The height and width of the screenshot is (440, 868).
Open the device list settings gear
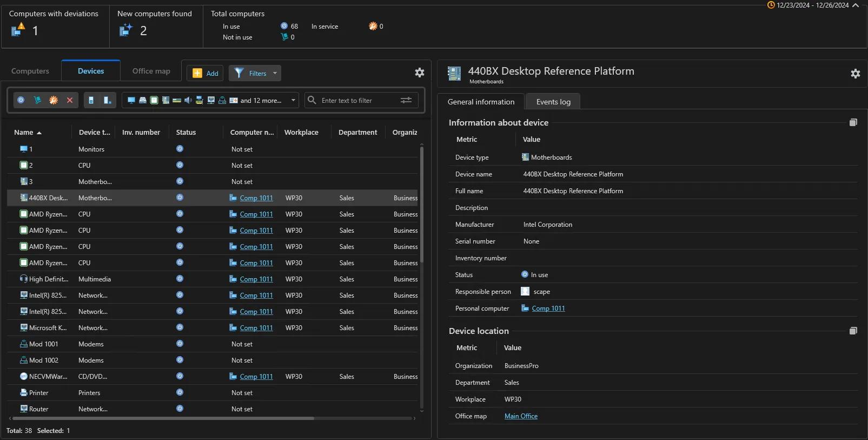(x=419, y=73)
